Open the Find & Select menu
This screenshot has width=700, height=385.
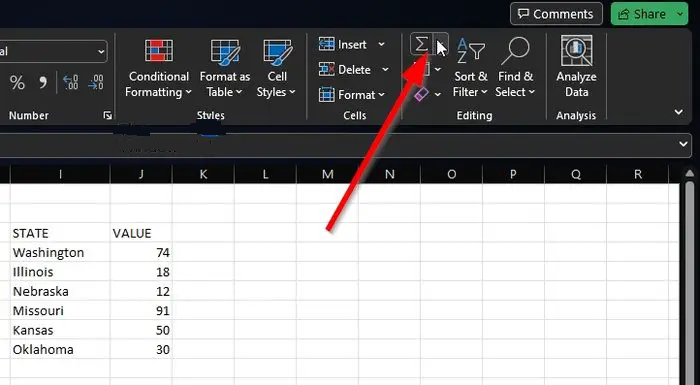(515, 68)
